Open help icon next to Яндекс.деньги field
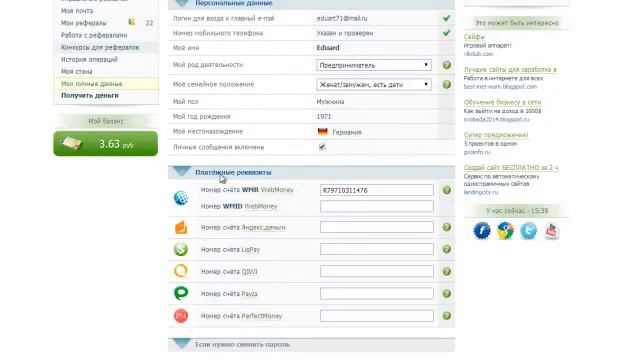Screen dimensions: 640x360 447,227
